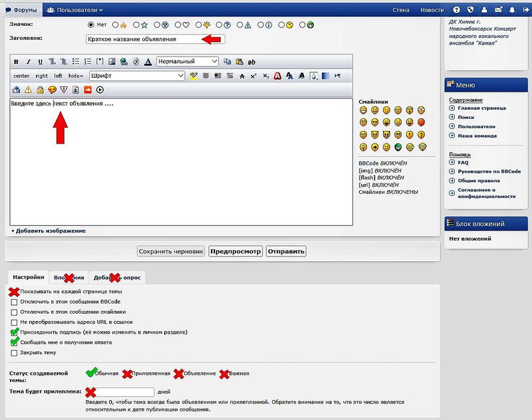Enable the 'Закрыть тему' checkbox
The image size is (532, 420).
pos(14,353)
